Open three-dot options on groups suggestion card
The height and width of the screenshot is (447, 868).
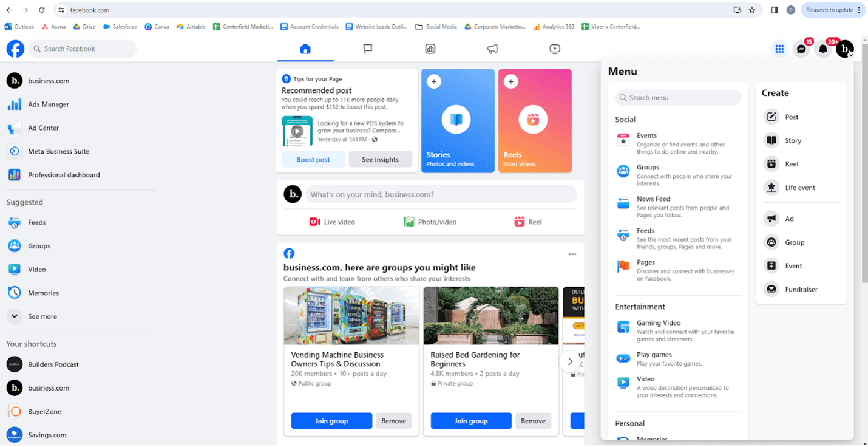pyautogui.click(x=572, y=254)
